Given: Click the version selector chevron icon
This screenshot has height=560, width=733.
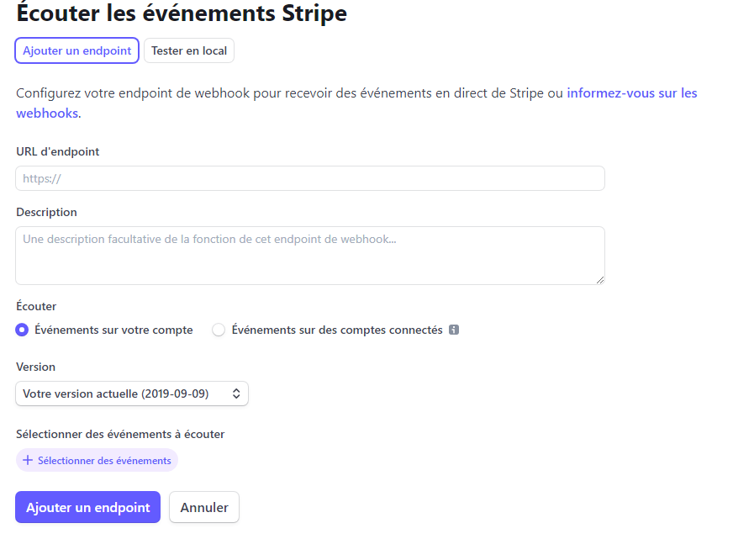Looking at the screenshot, I should point(235,394).
